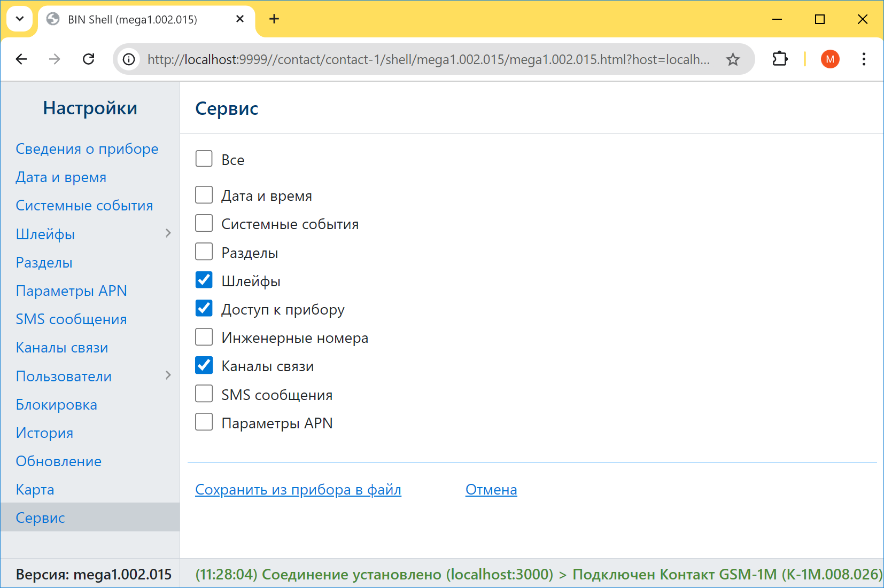The width and height of the screenshot is (884, 588).
Task: Open the Chrome three-dot menu
Action: coord(864,59)
